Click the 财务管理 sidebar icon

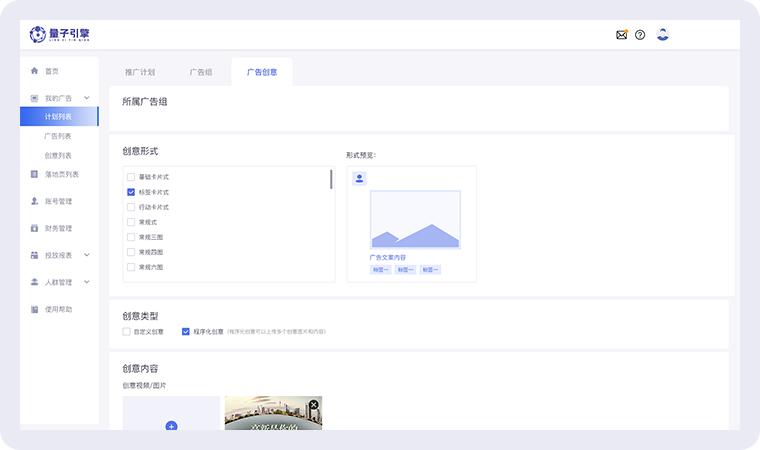point(35,228)
